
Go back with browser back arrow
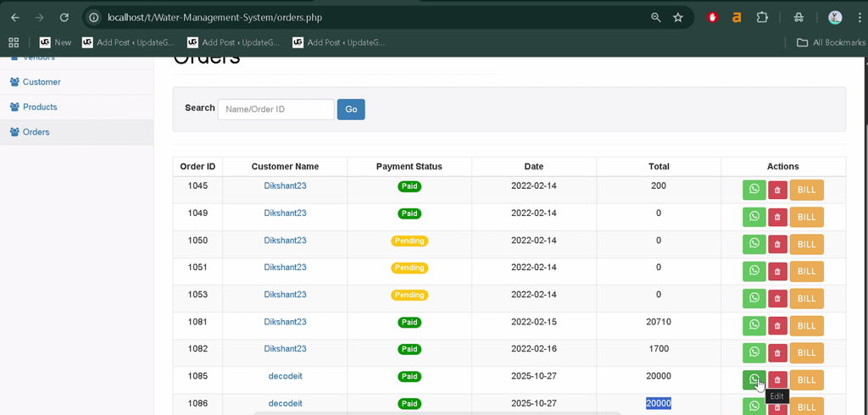coord(15,18)
